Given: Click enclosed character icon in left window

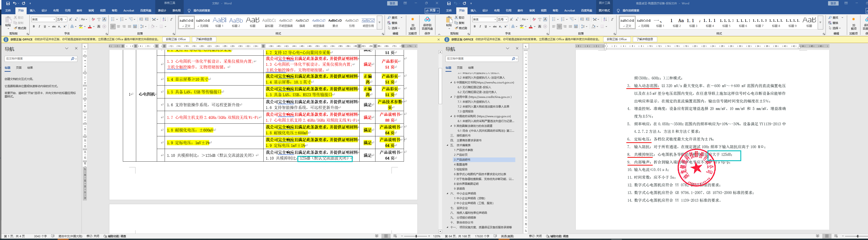Looking at the screenshot, I should pyautogui.click(x=104, y=26).
